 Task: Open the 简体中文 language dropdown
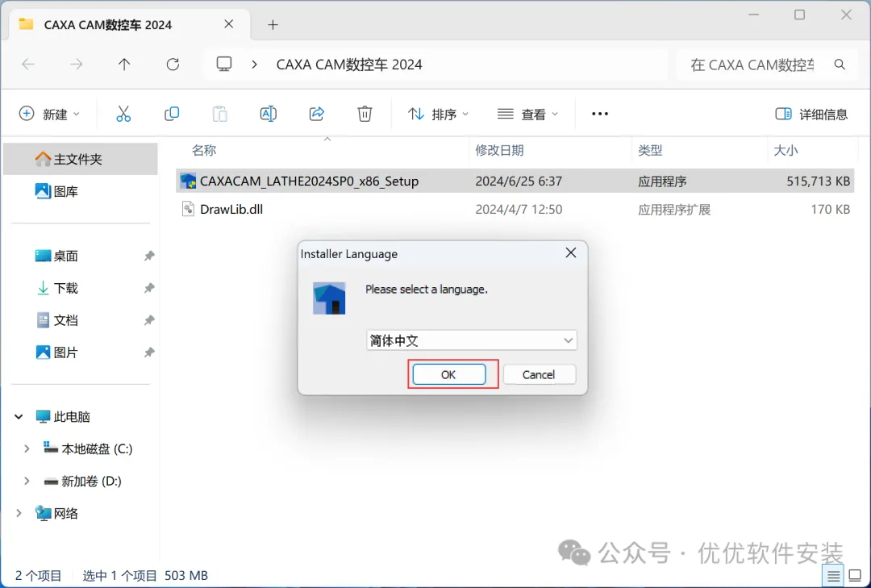(472, 340)
